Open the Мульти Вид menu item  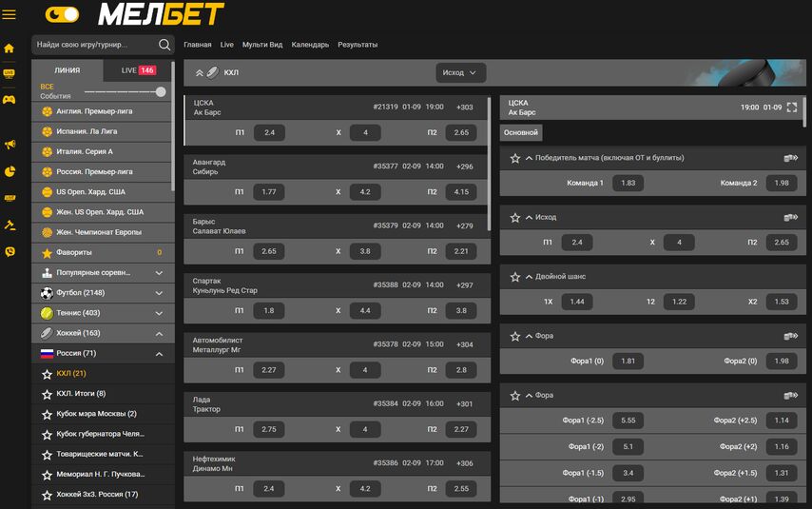click(262, 45)
